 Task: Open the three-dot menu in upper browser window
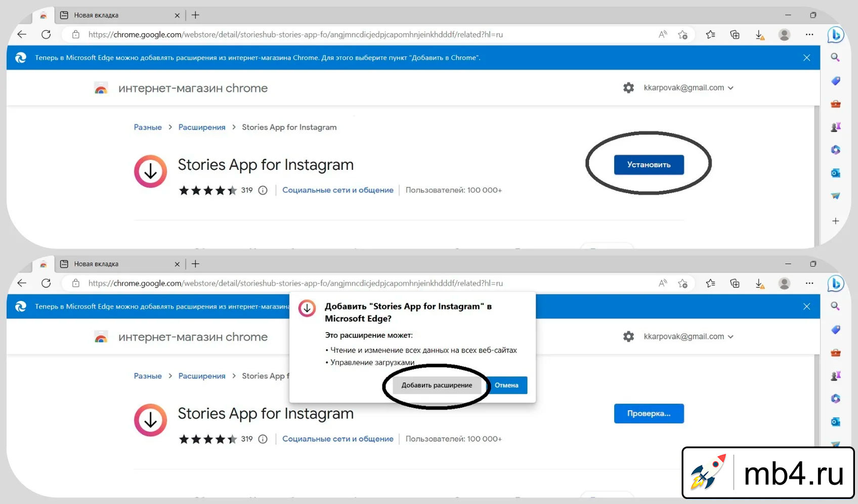(809, 34)
